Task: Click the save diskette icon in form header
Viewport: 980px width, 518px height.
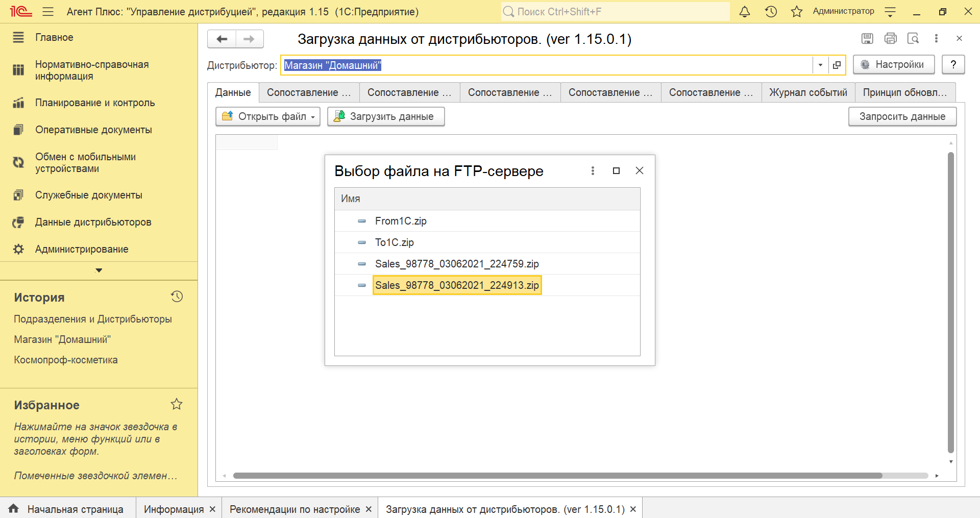Action: [x=867, y=38]
